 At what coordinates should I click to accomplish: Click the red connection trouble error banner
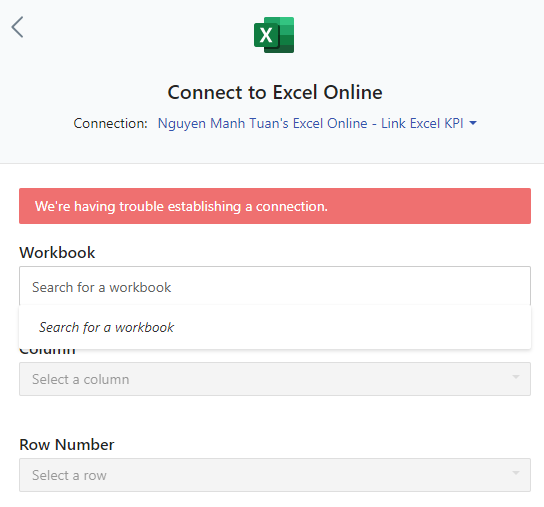point(275,206)
